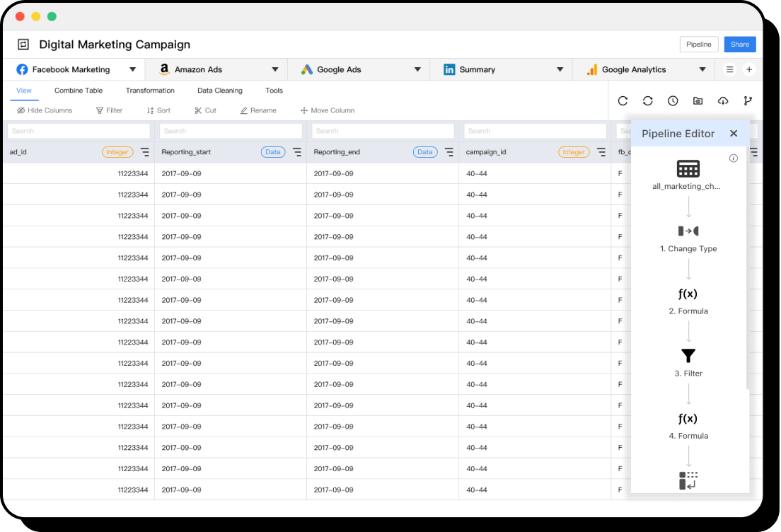Click the all_marketing table source icon
Viewport: 781px width, 532px height.
point(688,168)
